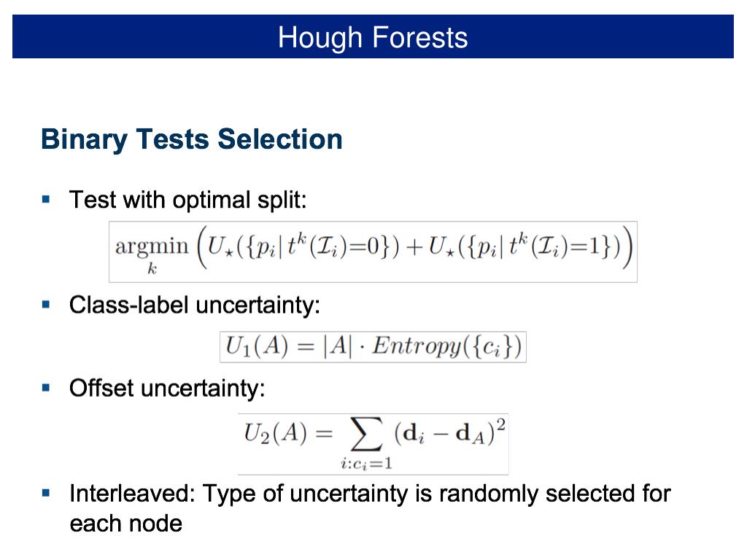Select the Binary Tests Selection heading

tap(192, 139)
